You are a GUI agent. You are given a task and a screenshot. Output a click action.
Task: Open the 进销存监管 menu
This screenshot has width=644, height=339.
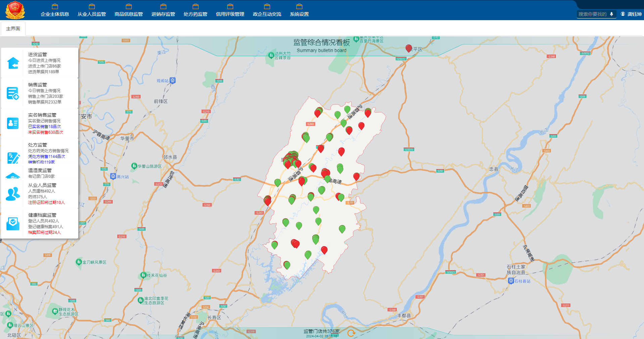click(x=163, y=10)
